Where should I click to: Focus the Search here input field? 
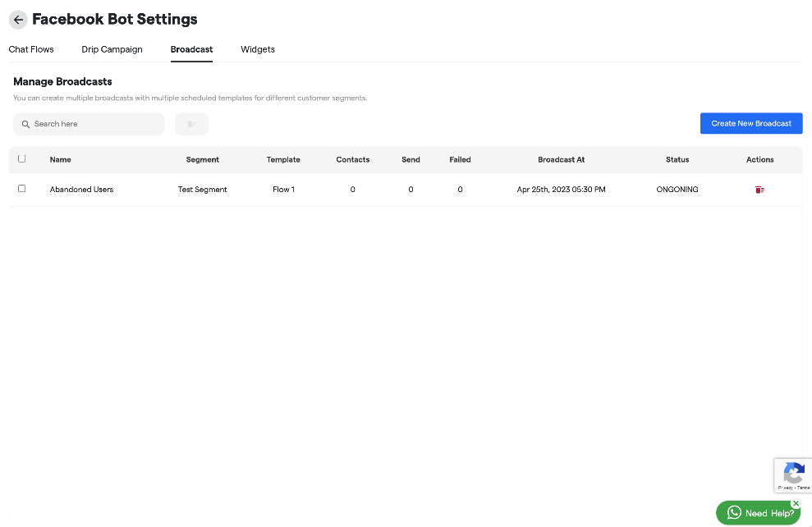point(94,124)
